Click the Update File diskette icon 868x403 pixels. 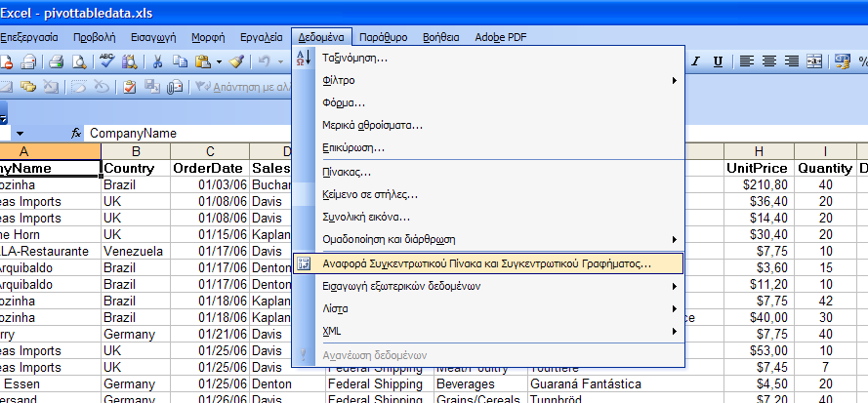click(151, 86)
